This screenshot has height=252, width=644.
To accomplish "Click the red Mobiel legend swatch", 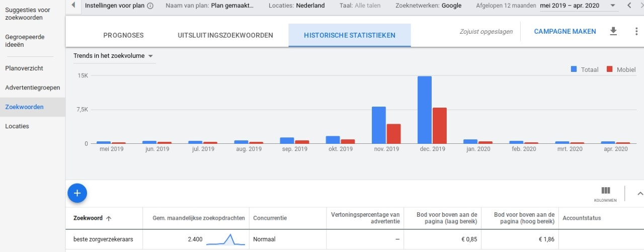I will point(609,69).
